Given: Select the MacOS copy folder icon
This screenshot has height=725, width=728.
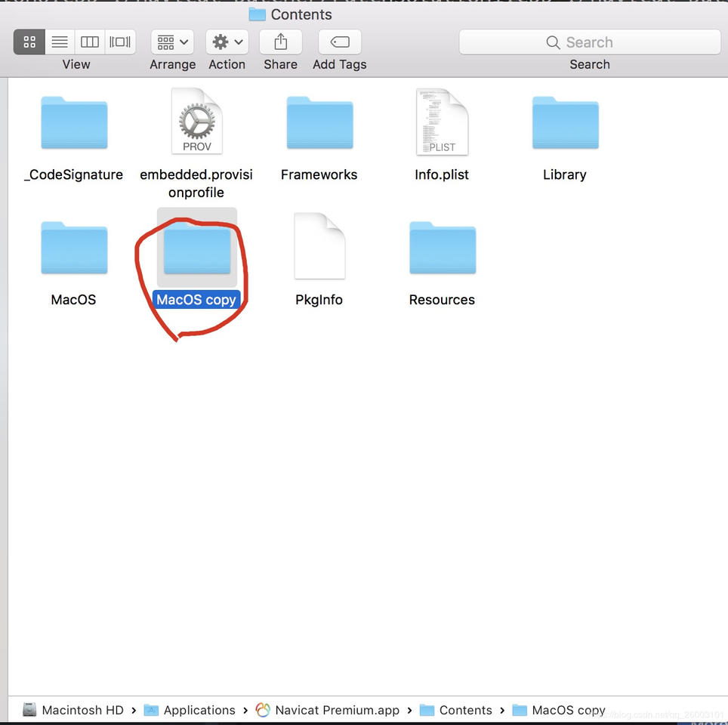Looking at the screenshot, I should click(197, 248).
